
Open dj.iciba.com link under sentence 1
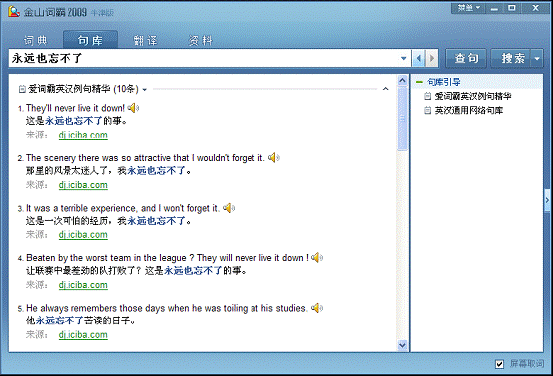[83, 135]
